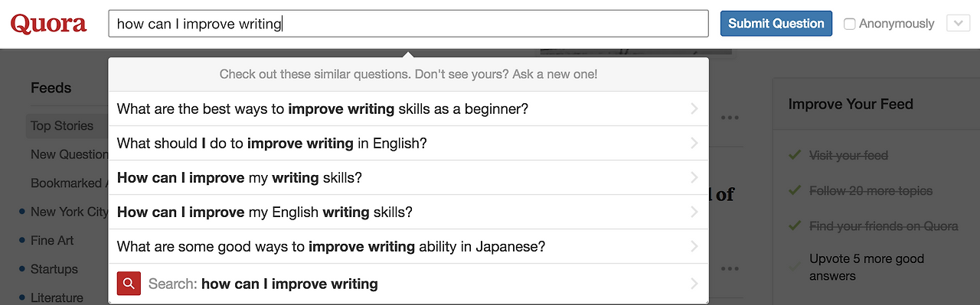The width and height of the screenshot is (980, 305).
Task: Open chevron on Search: how can I improve writing
Action: [694, 284]
